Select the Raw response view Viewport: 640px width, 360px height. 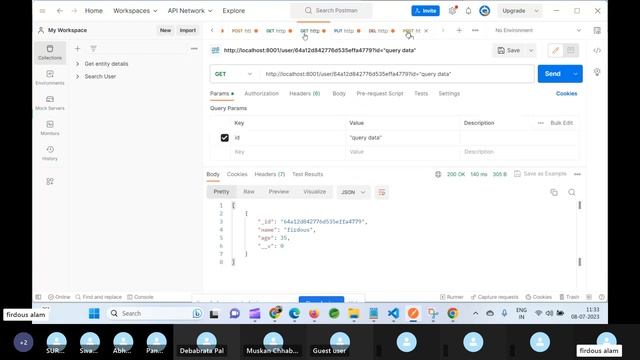click(249, 192)
